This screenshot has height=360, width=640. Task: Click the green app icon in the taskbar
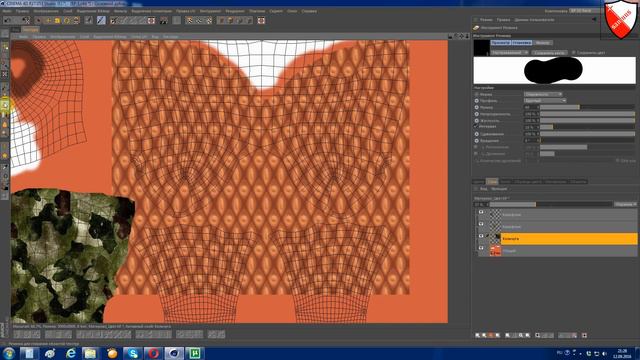[195, 353]
